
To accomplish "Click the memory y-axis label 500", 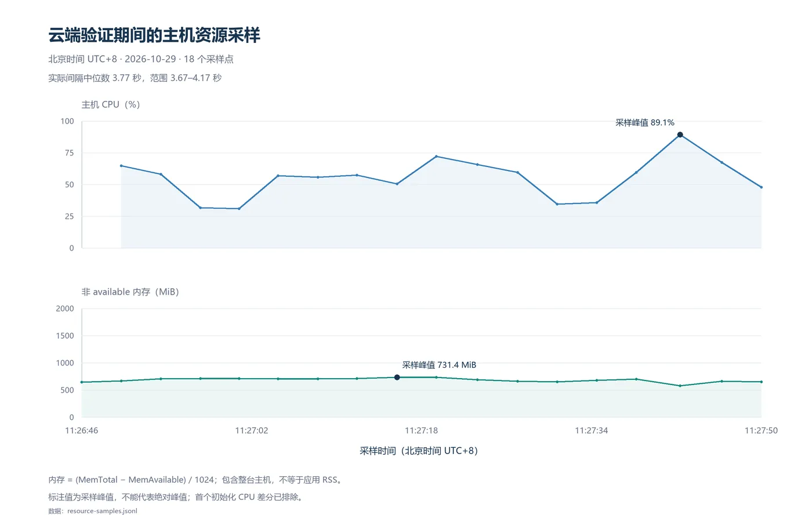I will (x=67, y=390).
